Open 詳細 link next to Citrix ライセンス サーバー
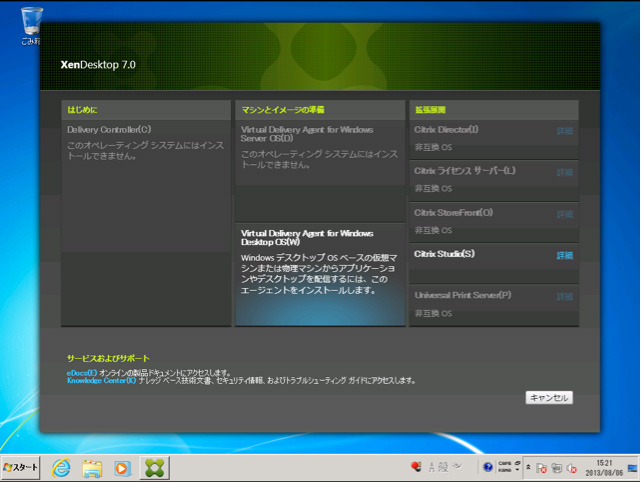This screenshot has height=482, width=641. [x=565, y=173]
